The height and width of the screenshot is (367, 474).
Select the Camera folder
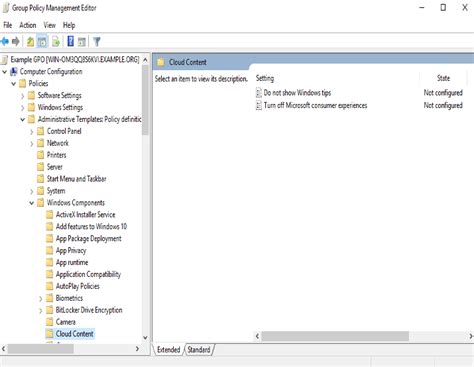65,322
